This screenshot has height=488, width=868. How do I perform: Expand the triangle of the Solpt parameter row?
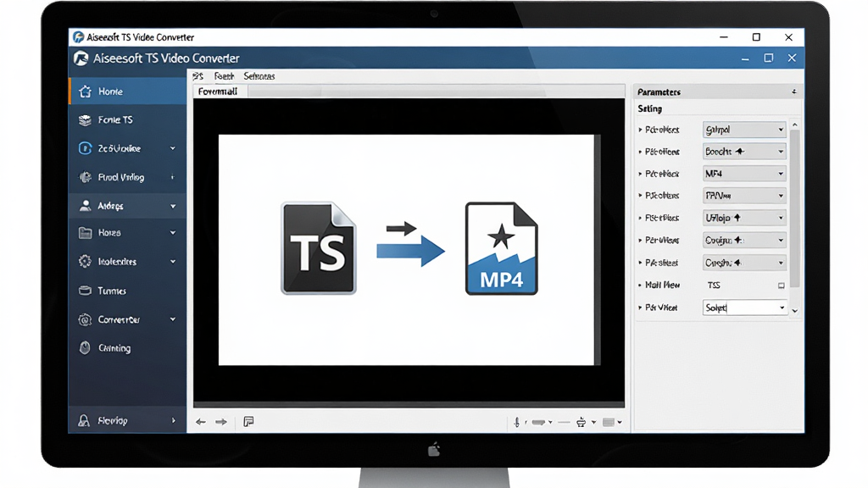point(640,308)
